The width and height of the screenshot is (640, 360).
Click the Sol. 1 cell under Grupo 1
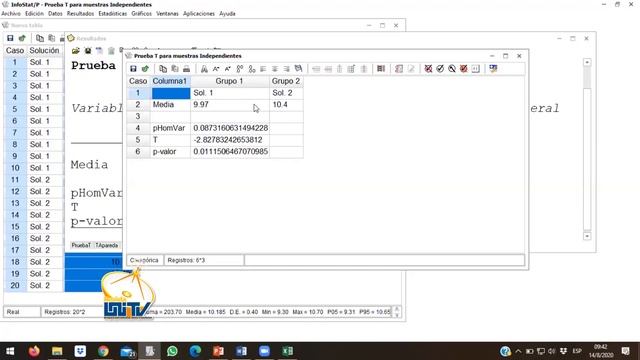(229, 93)
